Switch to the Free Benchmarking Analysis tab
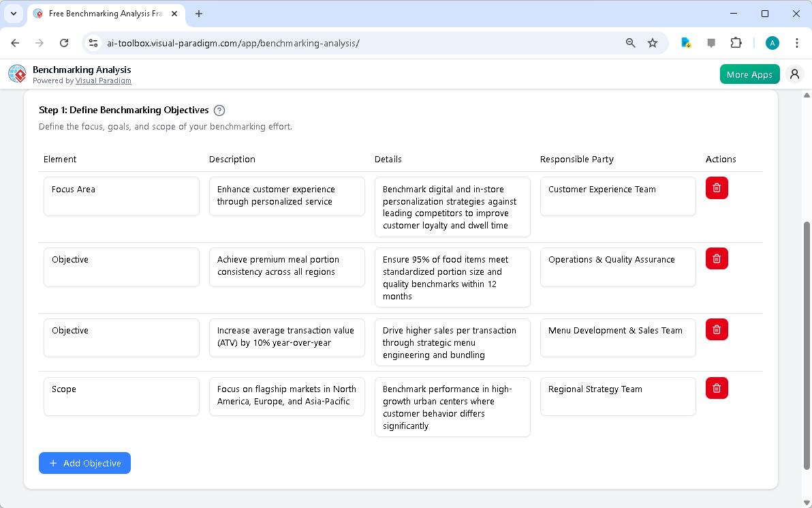This screenshot has height=508, width=812. pyautogui.click(x=102, y=14)
